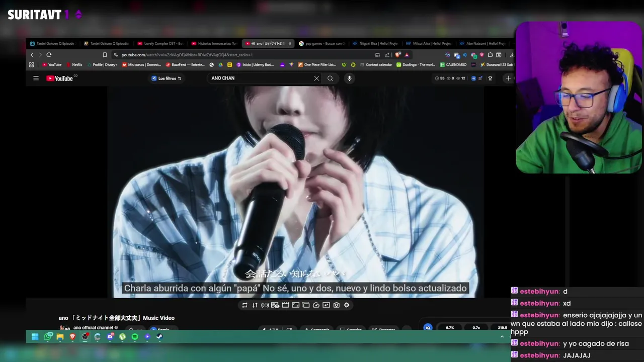The width and height of the screenshot is (644, 362).
Task: Open CALENDARIO bookmark
Action: click(453, 65)
